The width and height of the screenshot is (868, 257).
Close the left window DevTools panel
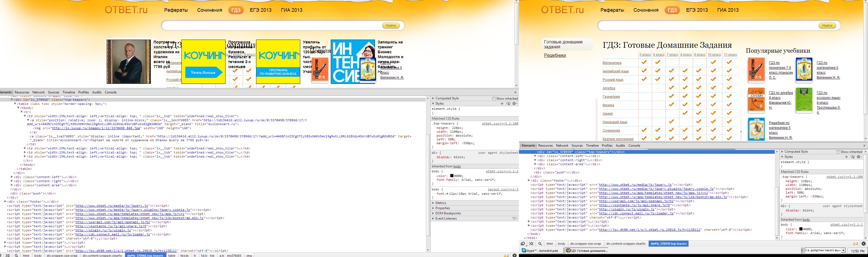click(515, 92)
